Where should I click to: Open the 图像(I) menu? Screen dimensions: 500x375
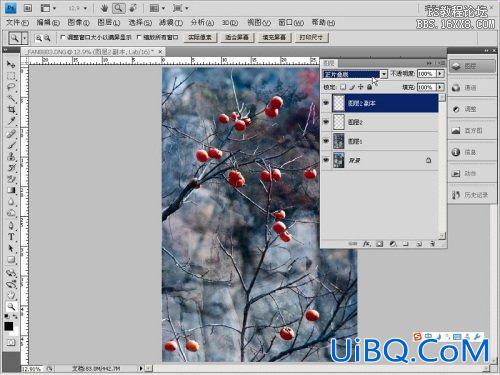click(79, 23)
